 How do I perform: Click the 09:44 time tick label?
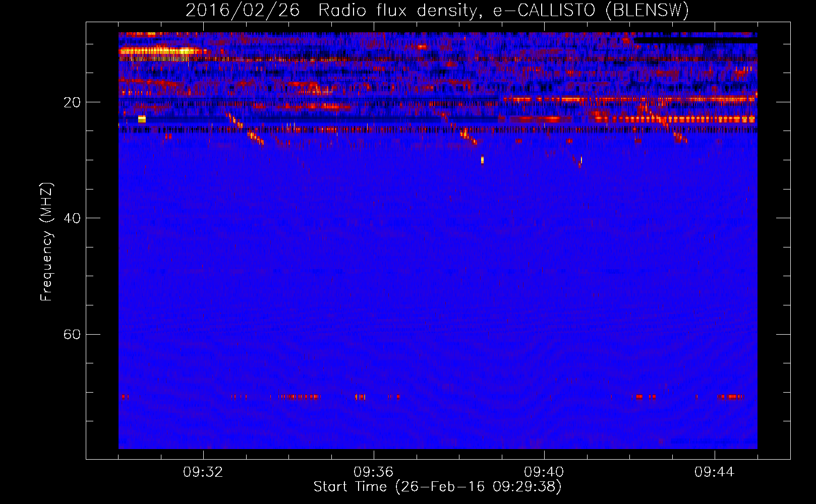pyautogui.click(x=714, y=472)
